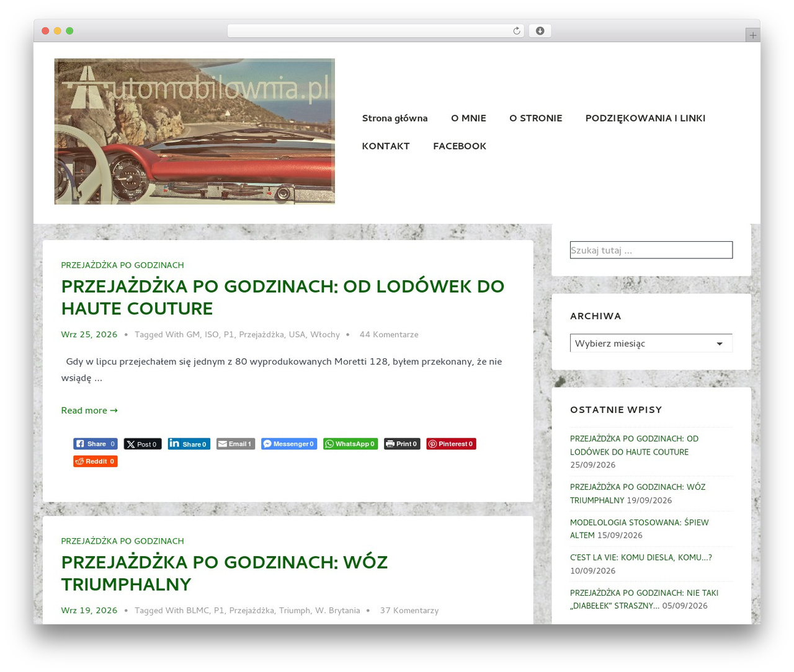Open sidebar link 'C'est la vie: Komu diesla'
Image resolution: width=794 pixels, height=672 pixels.
click(641, 557)
